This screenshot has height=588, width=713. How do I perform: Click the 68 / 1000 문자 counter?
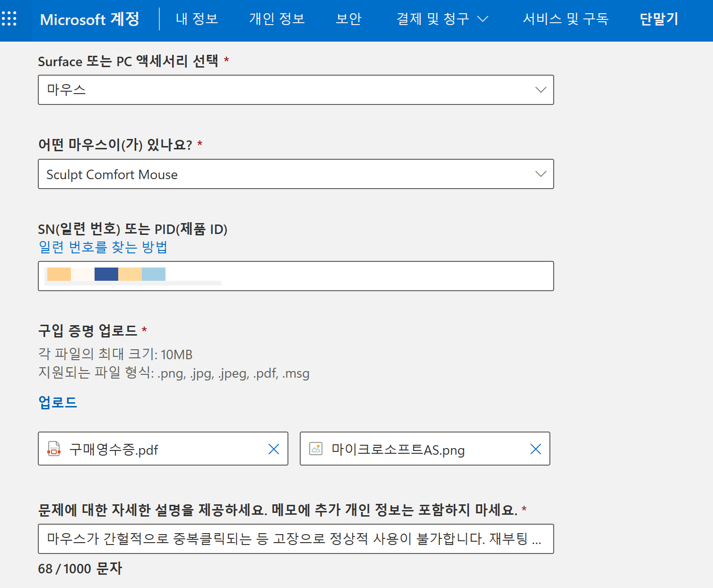[80, 568]
